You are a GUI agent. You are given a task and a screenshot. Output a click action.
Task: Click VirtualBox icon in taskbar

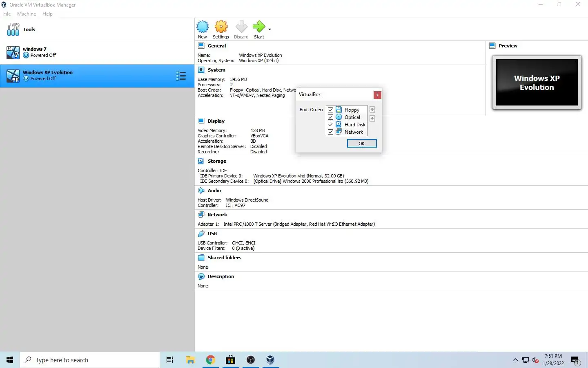pos(270,360)
